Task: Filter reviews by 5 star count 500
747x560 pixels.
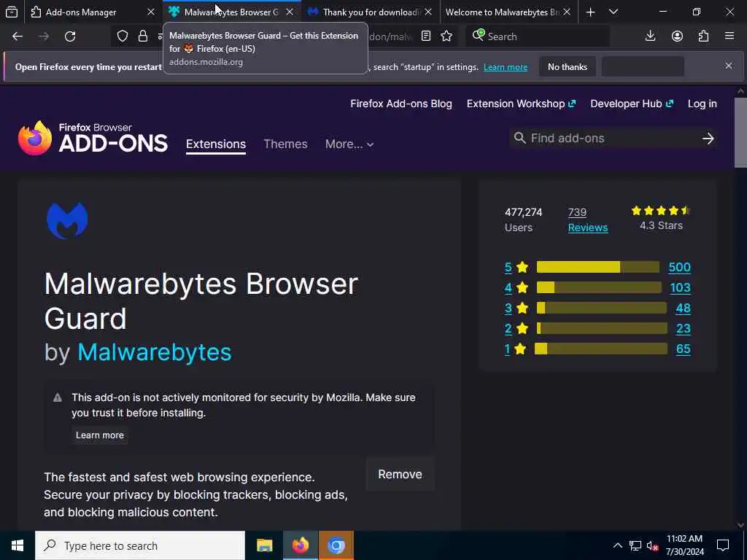Action: point(679,267)
